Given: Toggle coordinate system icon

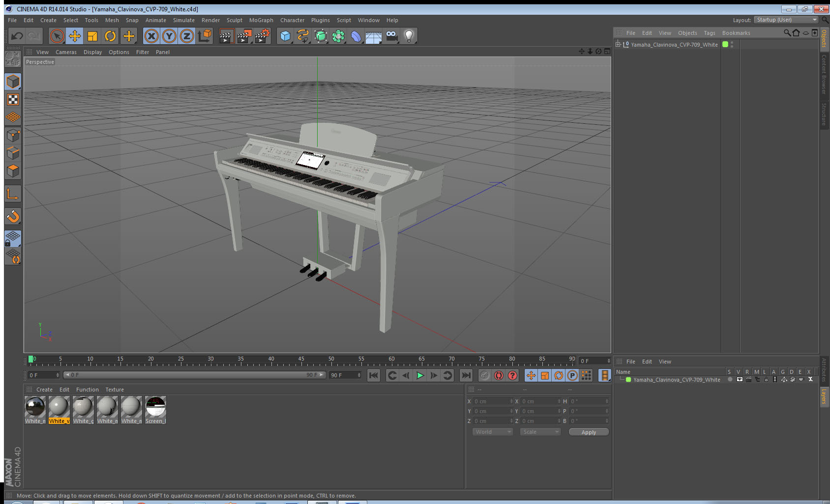Looking at the screenshot, I should pyautogui.click(x=205, y=36).
